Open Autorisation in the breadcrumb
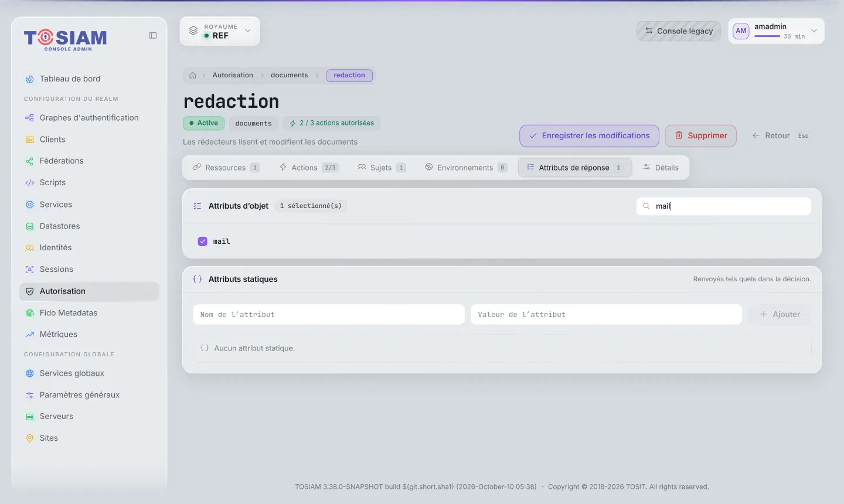 tap(233, 76)
